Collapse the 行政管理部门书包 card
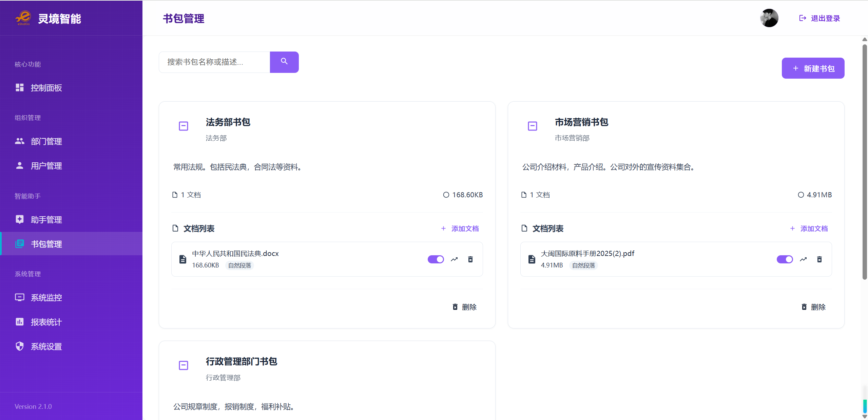The height and width of the screenshot is (420, 868). pyautogui.click(x=183, y=365)
